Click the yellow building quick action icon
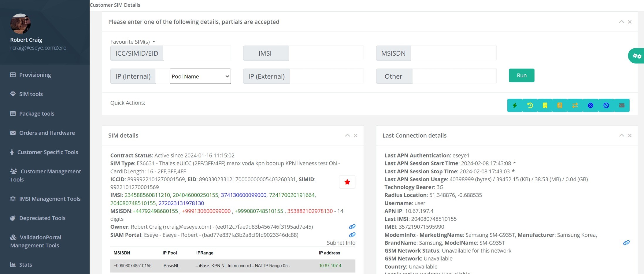 545,105
